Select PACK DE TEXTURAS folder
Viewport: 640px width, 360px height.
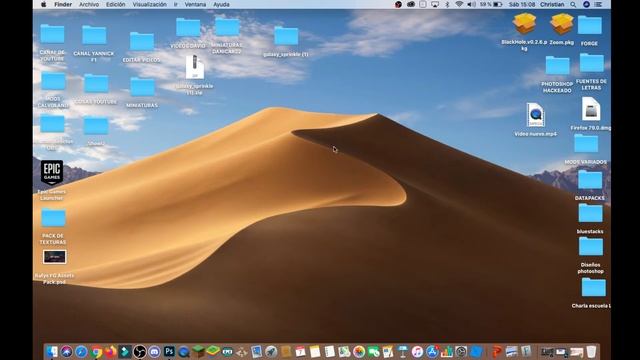[53, 218]
